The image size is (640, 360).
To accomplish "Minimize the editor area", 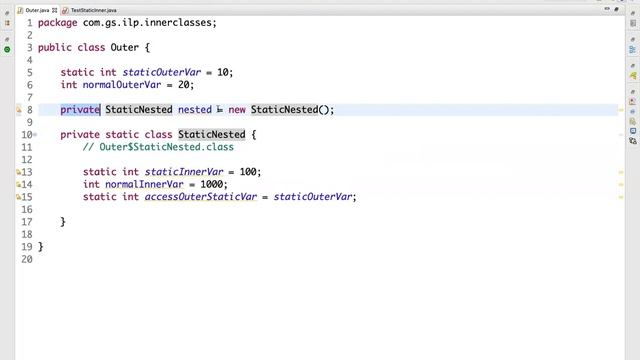I will pos(607,9).
